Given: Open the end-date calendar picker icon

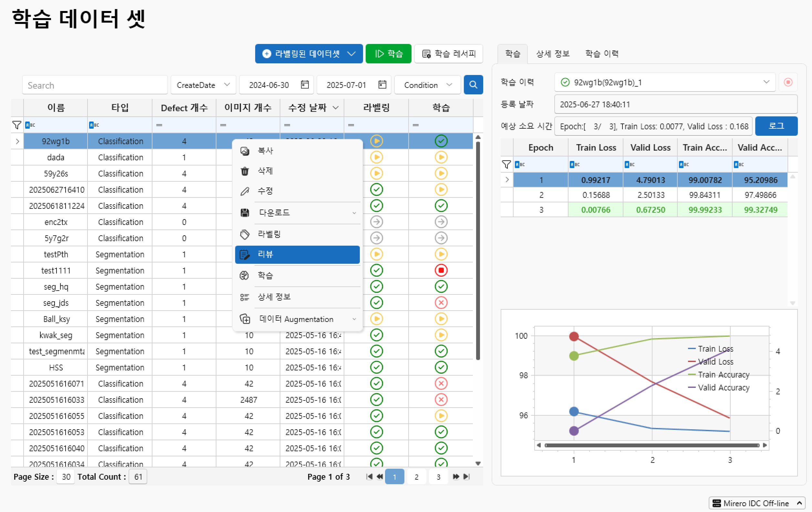Looking at the screenshot, I should 382,85.
